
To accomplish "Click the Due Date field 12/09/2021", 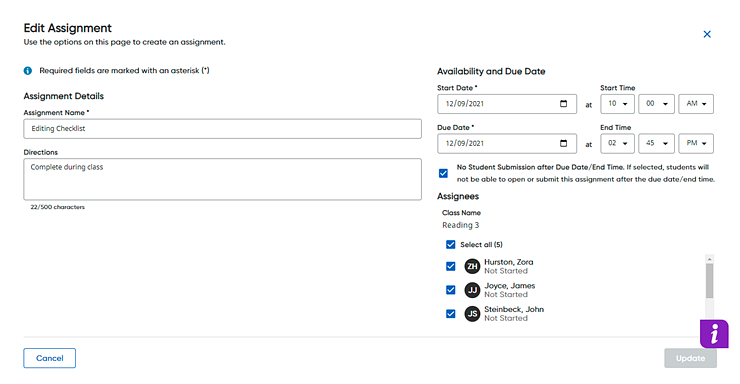I will click(x=507, y=143).
